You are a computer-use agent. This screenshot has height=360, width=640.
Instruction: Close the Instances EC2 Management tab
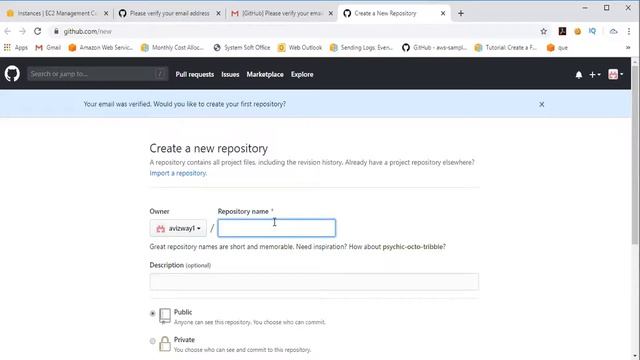click(106, 13)
